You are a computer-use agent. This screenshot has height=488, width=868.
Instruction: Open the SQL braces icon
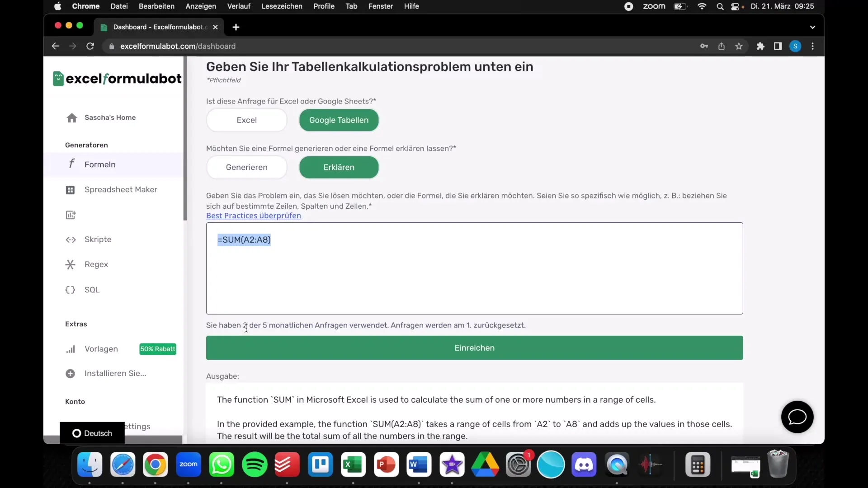pos(70,290)
